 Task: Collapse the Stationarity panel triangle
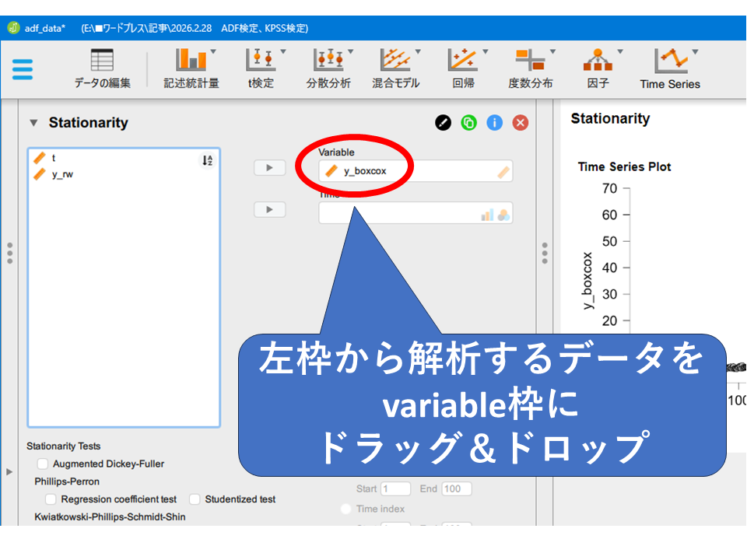click(x=33, y=123)
